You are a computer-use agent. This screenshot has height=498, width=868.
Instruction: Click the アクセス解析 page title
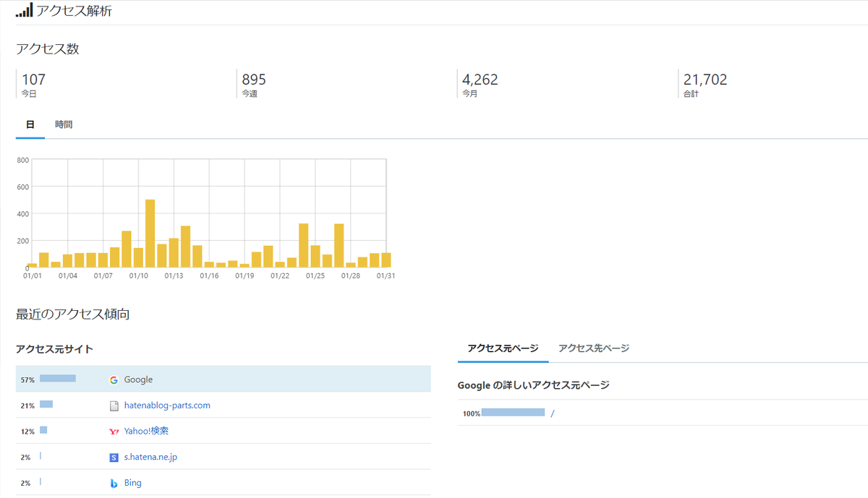[74, 11]
